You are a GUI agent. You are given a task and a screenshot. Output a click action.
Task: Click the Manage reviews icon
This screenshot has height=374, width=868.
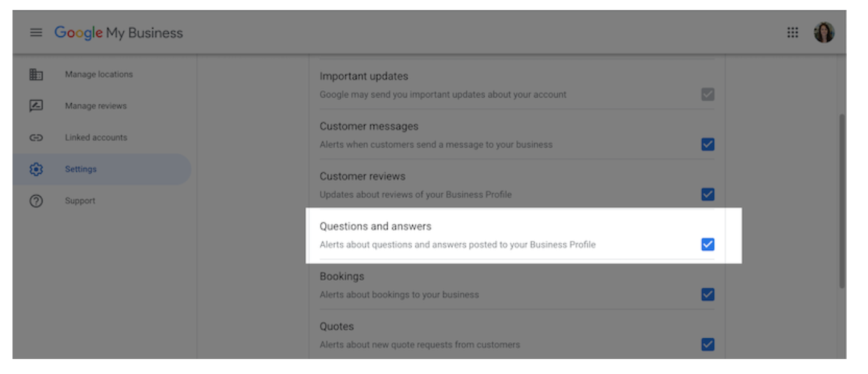36,106
